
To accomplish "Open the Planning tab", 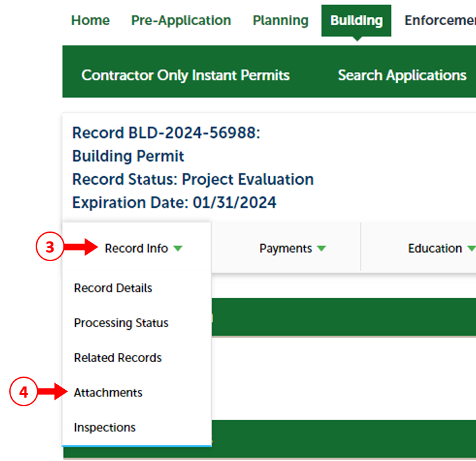I will [280, 20].
